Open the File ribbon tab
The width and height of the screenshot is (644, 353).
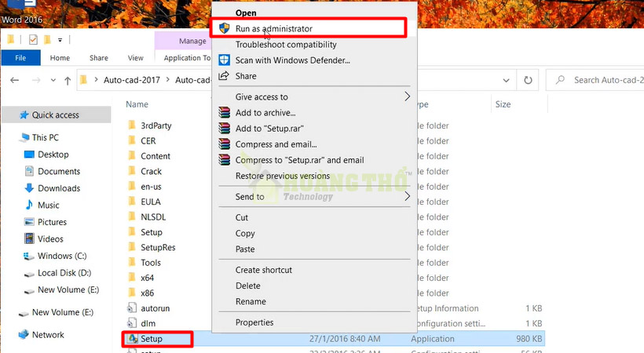click(x=20, y=58)
